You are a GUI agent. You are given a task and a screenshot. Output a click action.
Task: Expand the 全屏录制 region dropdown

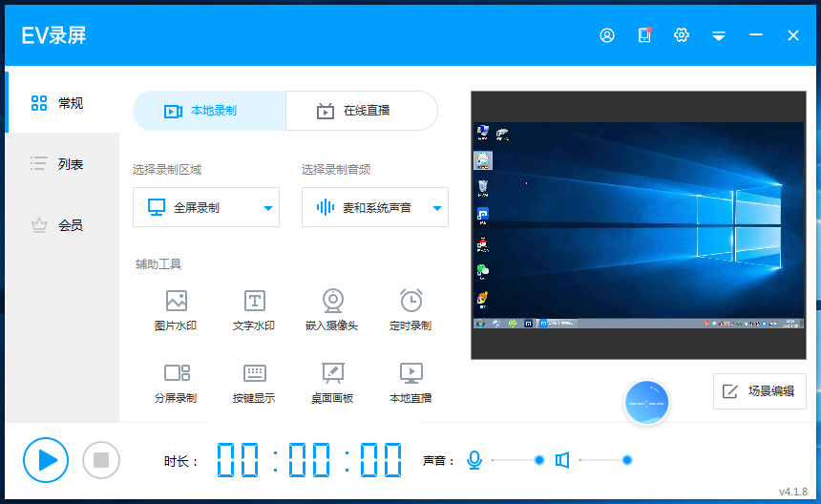tap(206, 207)
